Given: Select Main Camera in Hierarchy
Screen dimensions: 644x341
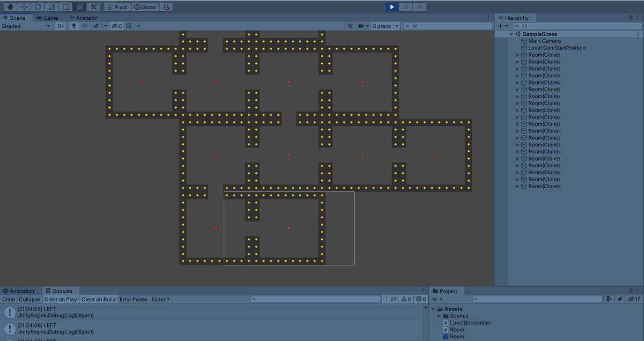Looking at the screenshot, I should (544, 41).
